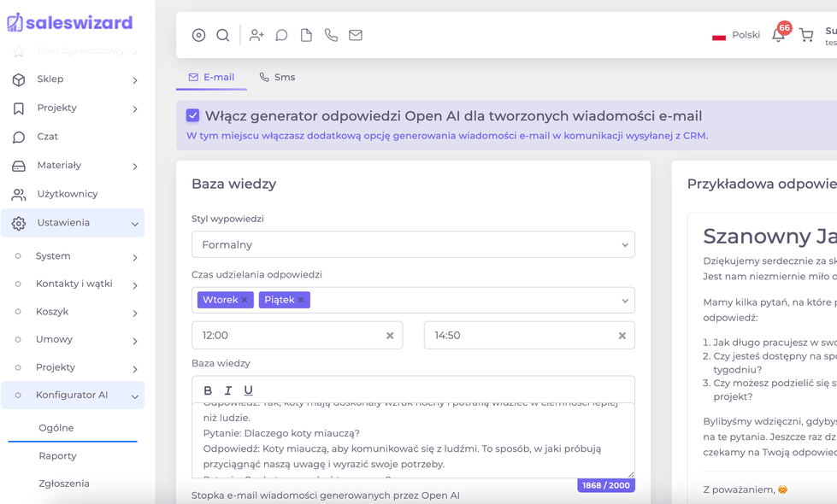The width and height of the screenshot is (837, 504).
Task: Apply bold formatting in Baza wiedzy editor
Action: pyautogui.click(x=209, y=390)
